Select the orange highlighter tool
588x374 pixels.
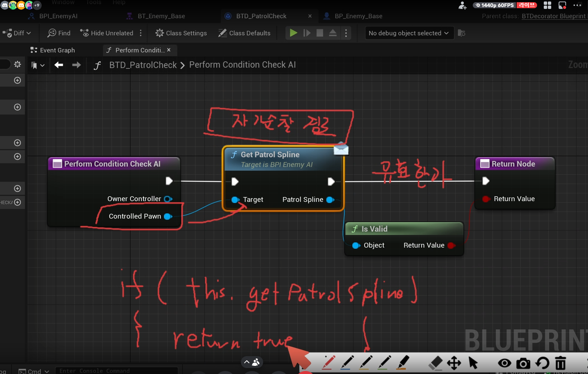(403, 363)
